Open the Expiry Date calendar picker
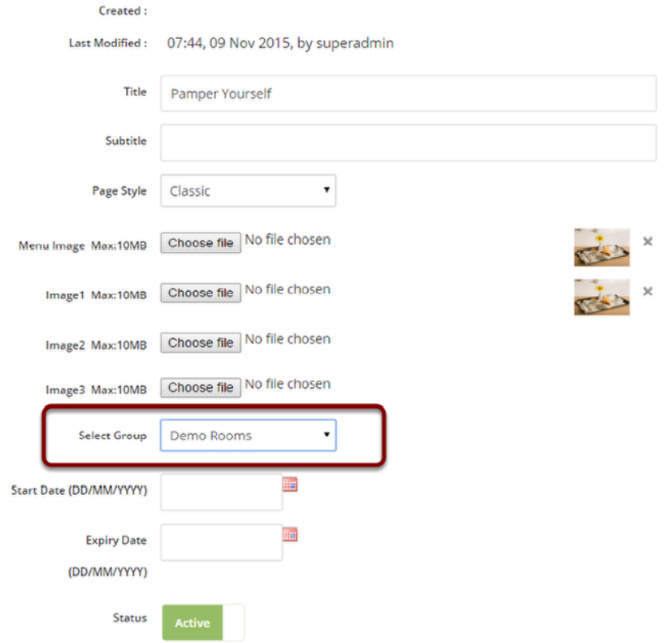Viewport: 672px width, 643px height. point(290,534)
